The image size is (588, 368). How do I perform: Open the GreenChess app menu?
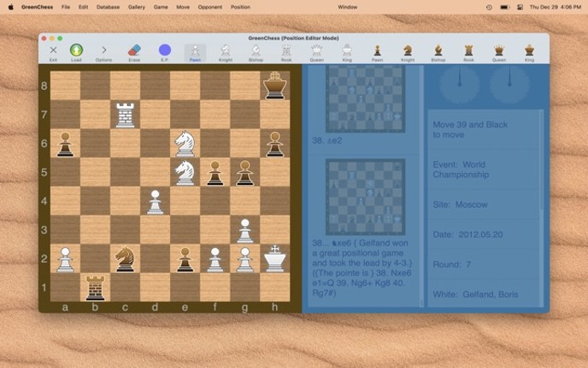(37, 7)
